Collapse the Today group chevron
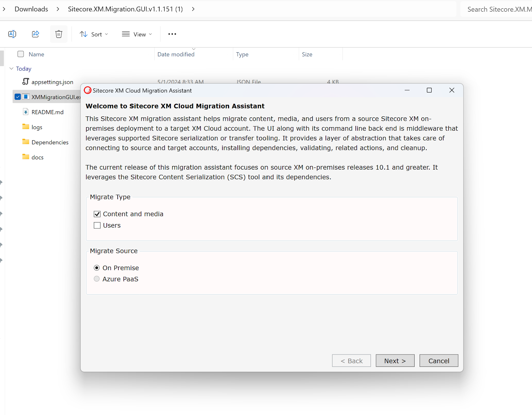Viewport: 532px width, 415px height. pos(11,69)
